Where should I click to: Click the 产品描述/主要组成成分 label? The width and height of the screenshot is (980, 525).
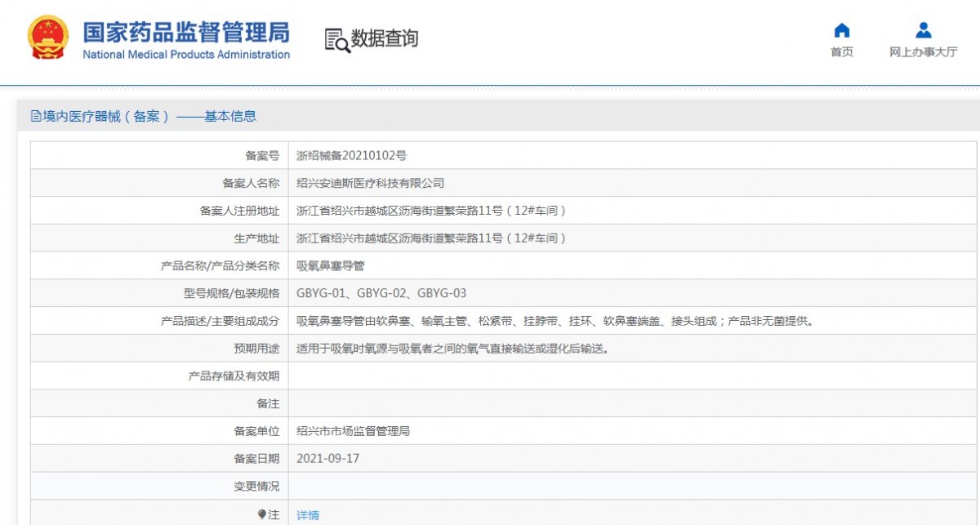coord(220,321)
